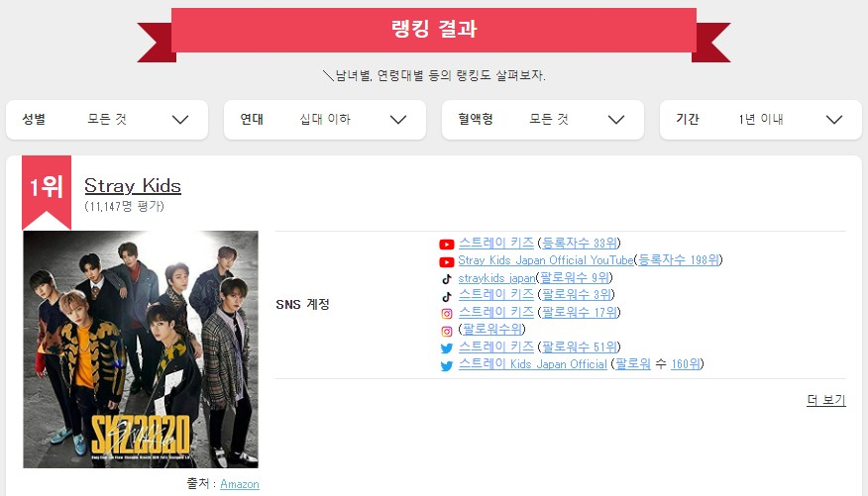Open the 등록자수 33위 ranking link
868x496 pixels.
pyautogui.click(x=579, y=243)
